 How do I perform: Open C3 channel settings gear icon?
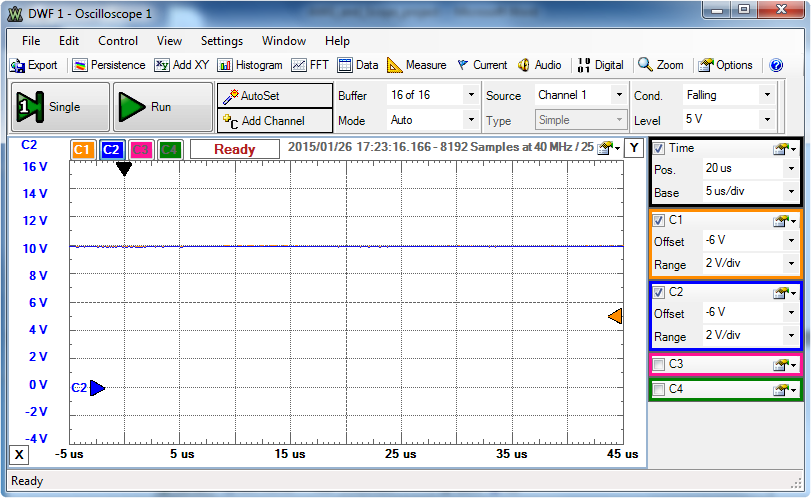point(784,365)
